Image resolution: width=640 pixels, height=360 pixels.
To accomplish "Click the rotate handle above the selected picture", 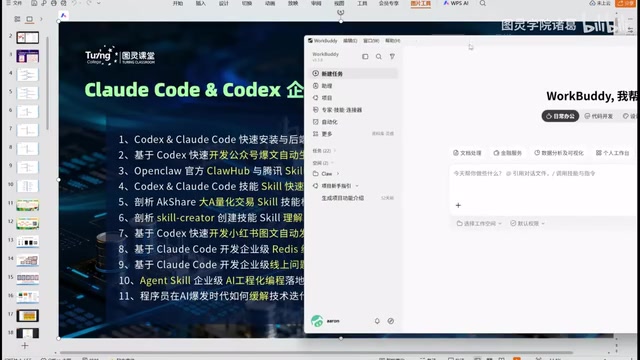I will click(x=340, y=13).
